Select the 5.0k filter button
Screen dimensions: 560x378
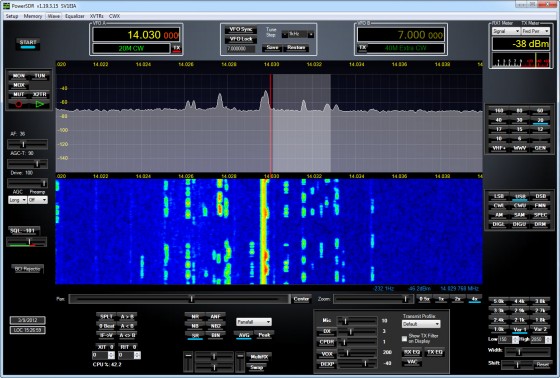[x=499, y=301]
